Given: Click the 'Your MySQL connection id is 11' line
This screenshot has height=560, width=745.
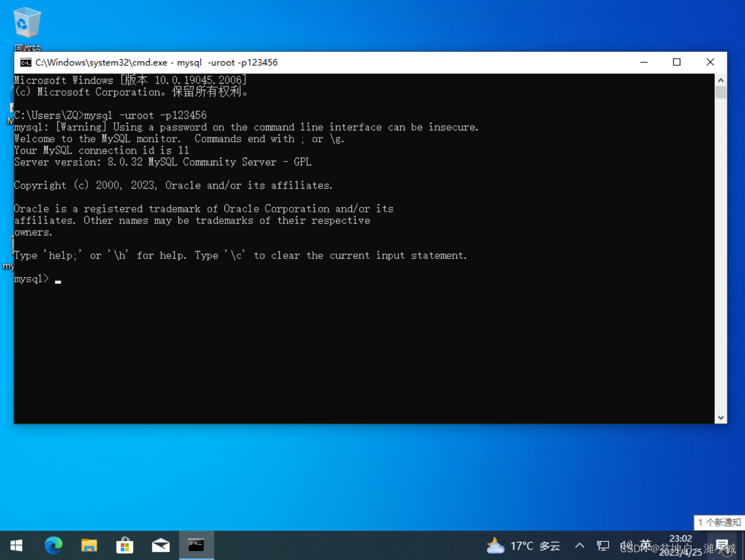Looking at the screenshot, I should click(101, 151).
